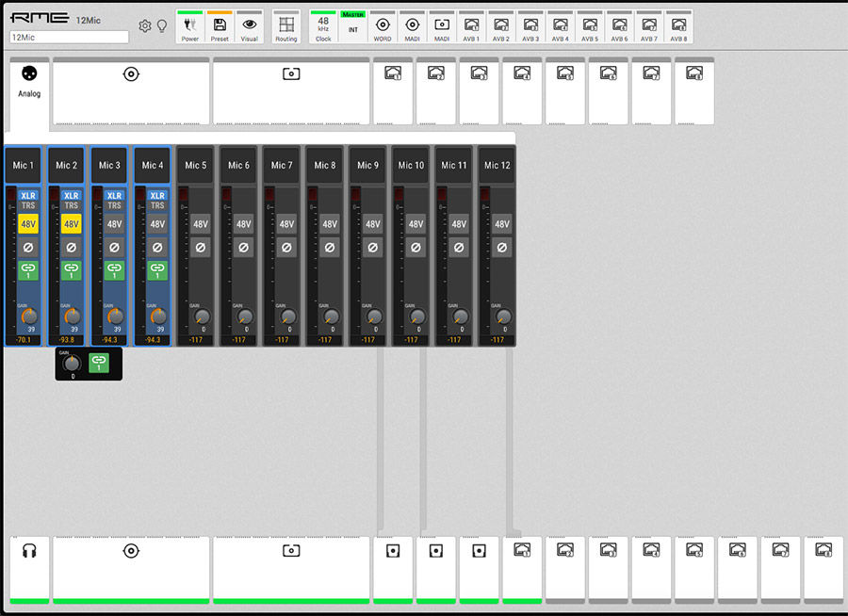
Task: Open the Visual eye tab
Action: coord(250,26)
